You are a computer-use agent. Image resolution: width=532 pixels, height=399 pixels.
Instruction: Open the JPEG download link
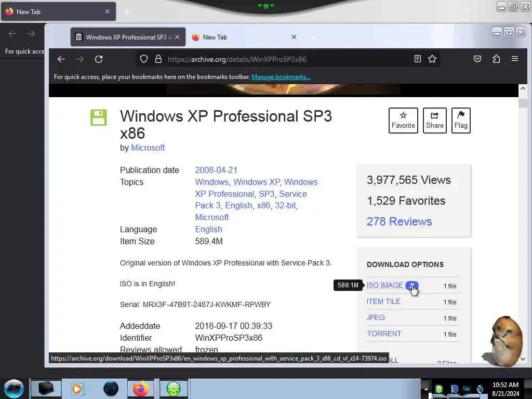(376, 317)
